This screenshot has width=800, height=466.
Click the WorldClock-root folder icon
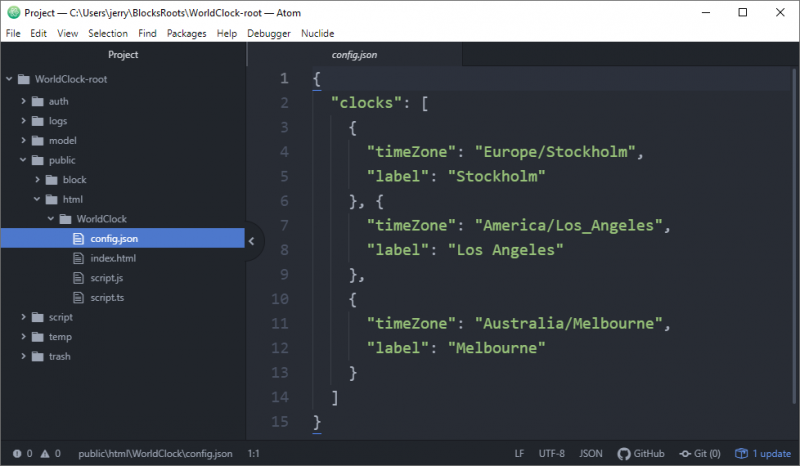23,79
